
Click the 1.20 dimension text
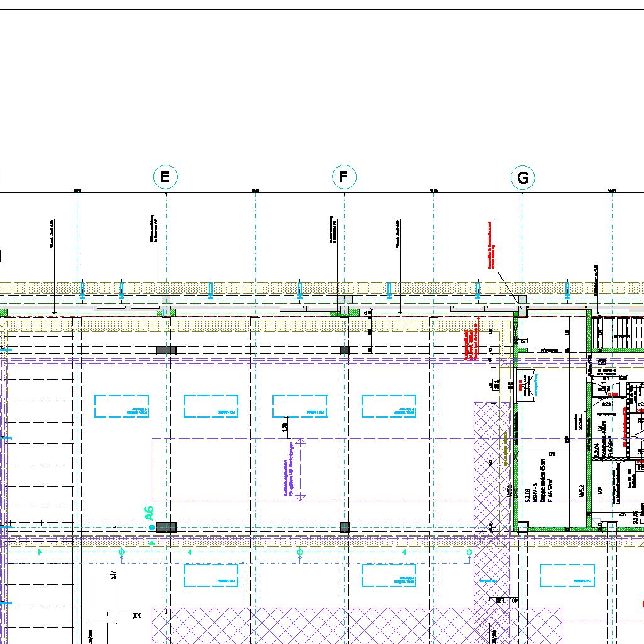click(x=285, y=428)
